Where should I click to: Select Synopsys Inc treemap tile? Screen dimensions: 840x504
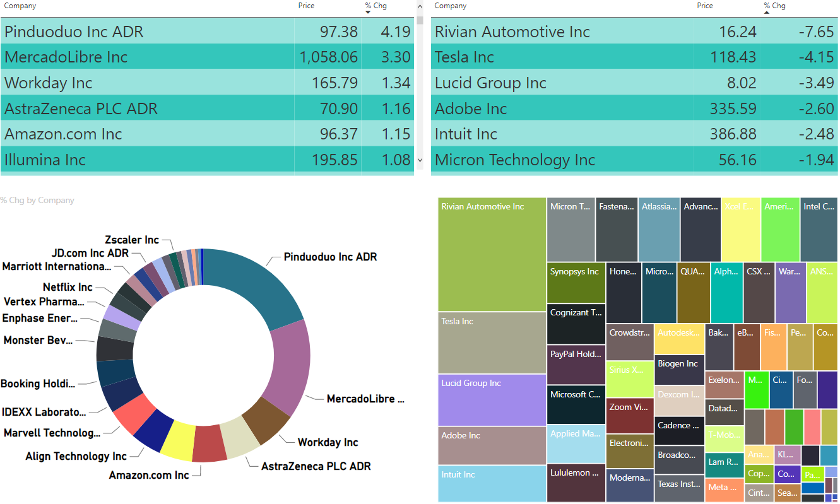[576, 283]
